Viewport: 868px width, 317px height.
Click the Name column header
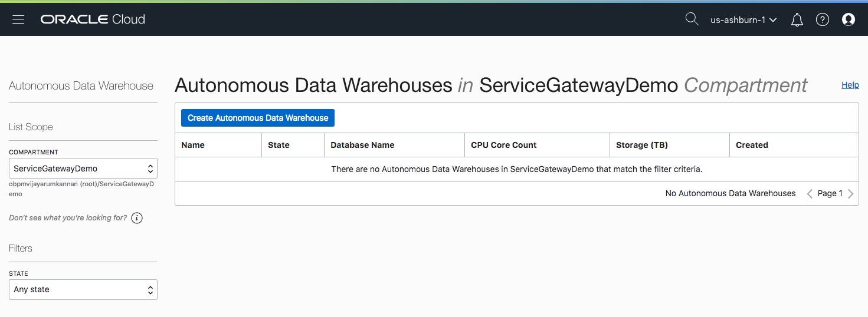[x=193, y=145]
